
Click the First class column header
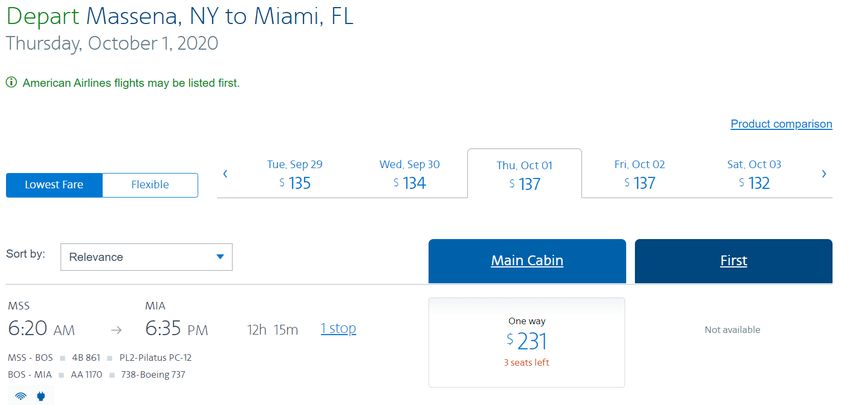coord(733,261)
